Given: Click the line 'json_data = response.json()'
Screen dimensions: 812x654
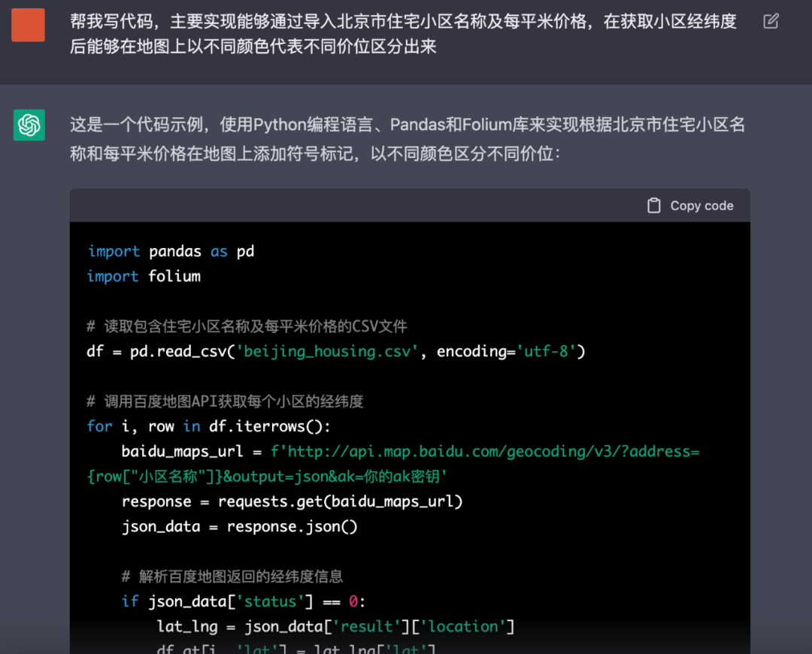Looking at the screenshot, I should 239,527.
